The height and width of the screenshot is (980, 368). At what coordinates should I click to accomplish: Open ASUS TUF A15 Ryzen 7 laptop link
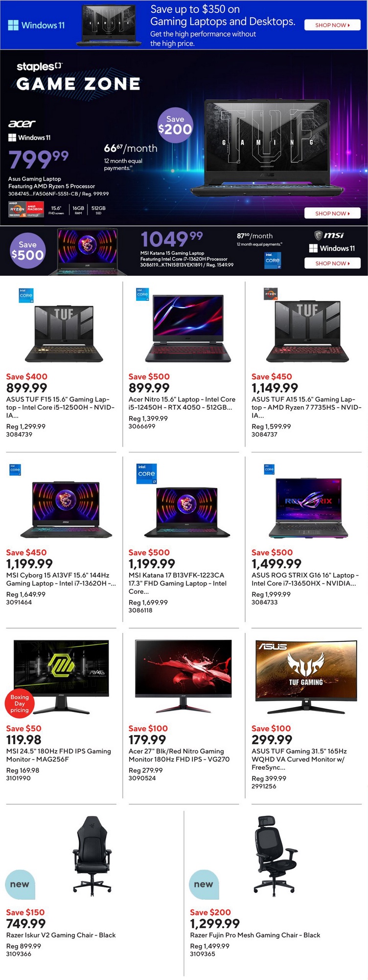point(306,407)
